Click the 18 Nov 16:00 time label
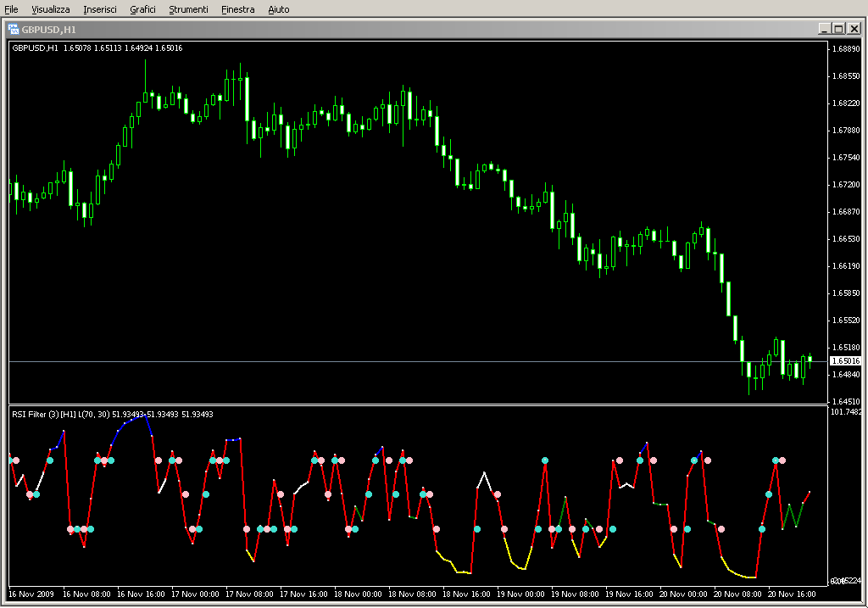Screen dimensions: 868x608 coord(466,594)
